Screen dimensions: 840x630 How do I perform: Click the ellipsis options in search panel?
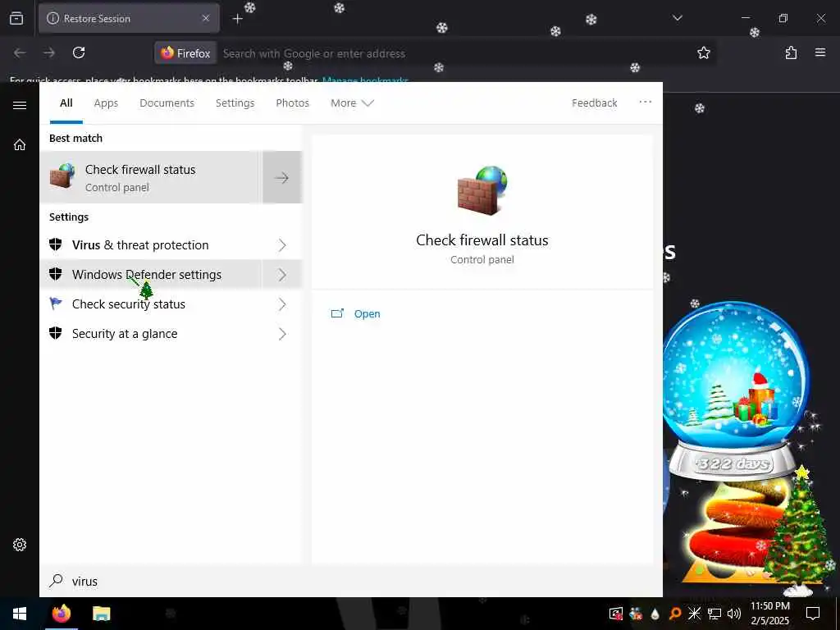[x=645, y=102]
